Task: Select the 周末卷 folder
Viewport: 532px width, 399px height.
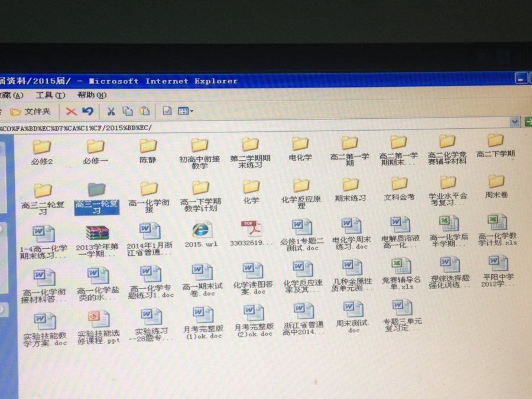Action: 497,187
